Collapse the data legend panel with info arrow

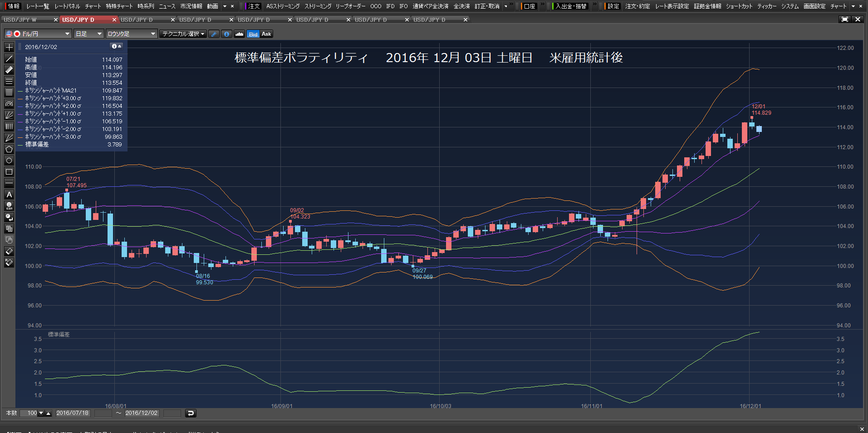pos(117,46)
